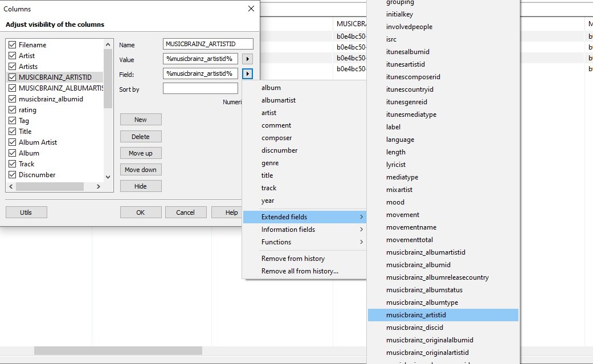Choose genre from the placeholder menu
This screenshot has width=593, height=364.
pos(304,163)
